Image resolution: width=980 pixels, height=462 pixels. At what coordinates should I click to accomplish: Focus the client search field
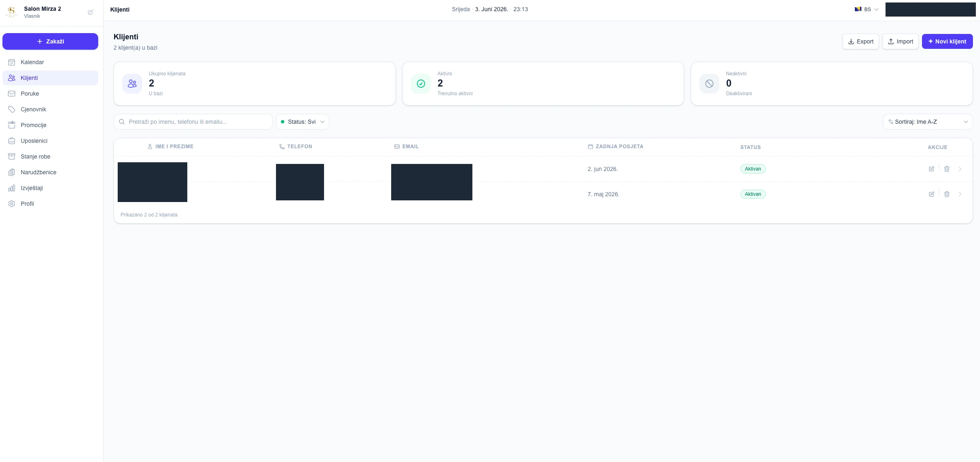pyautogui.click(x=193, y=122)
